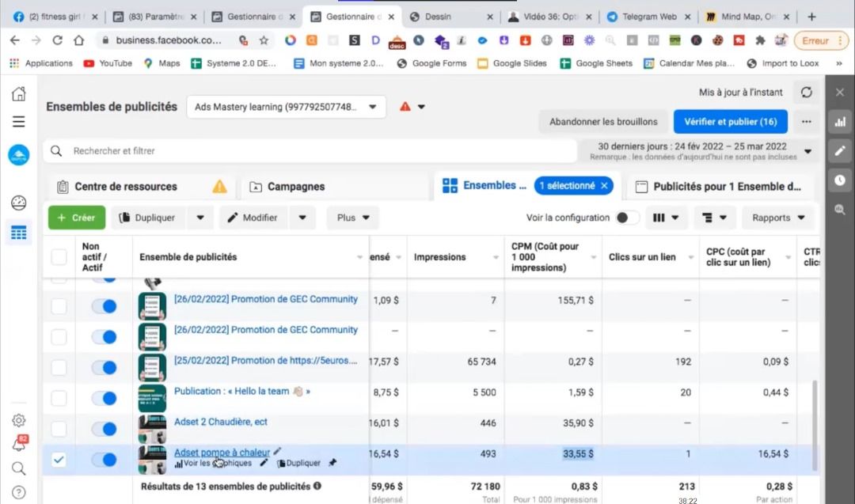
Task: Click the Facebook home icon in sidebar
Action: coord(18,94)
